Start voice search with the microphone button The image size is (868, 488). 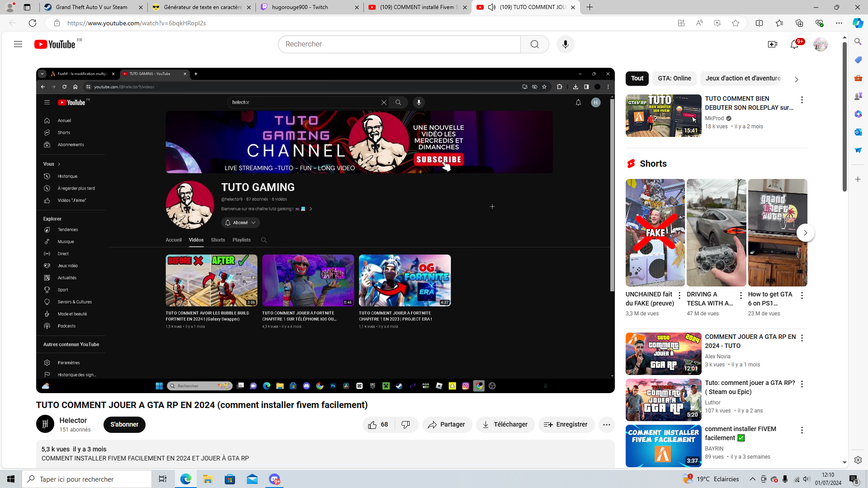click(x=566, y=44)
